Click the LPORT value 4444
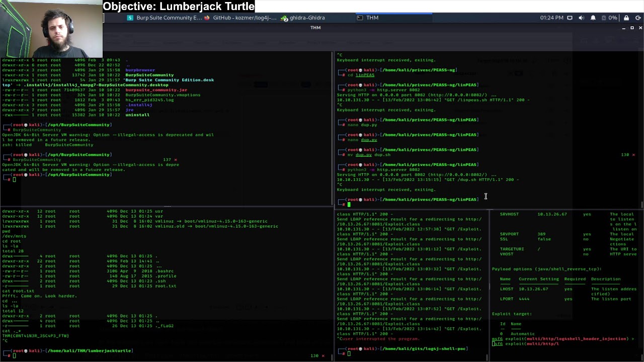The image size is (644, 362). (x=524, y=299)
